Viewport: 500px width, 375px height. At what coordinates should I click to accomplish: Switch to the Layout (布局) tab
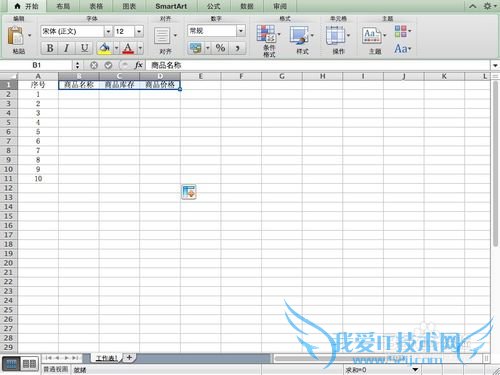click(x=63, y=6)
